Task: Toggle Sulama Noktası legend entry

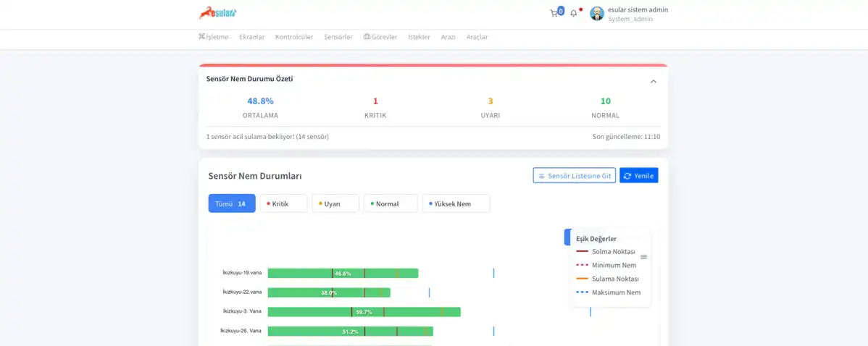Action: [x=607, y=279]
